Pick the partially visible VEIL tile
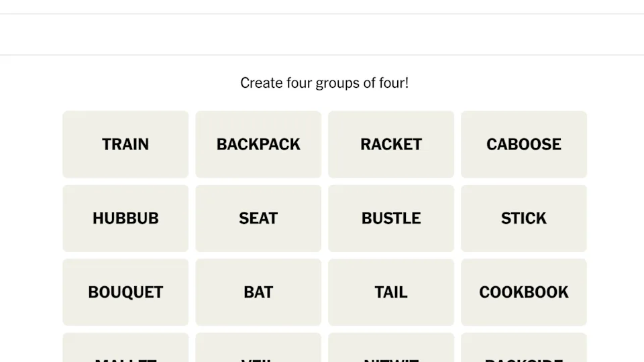Image resolution: width=644 pixels, height=362 pixels. coord(258,349)
